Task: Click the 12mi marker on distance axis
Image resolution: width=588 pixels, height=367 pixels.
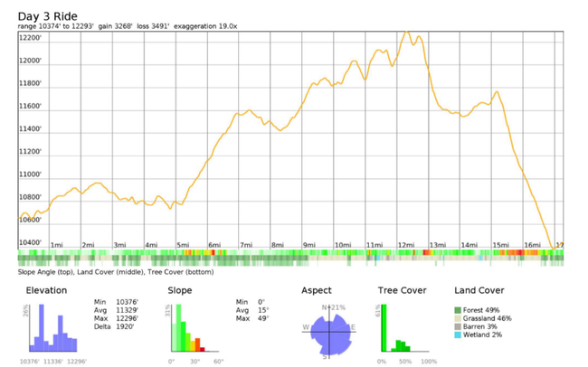Action: tap(405, 245)
